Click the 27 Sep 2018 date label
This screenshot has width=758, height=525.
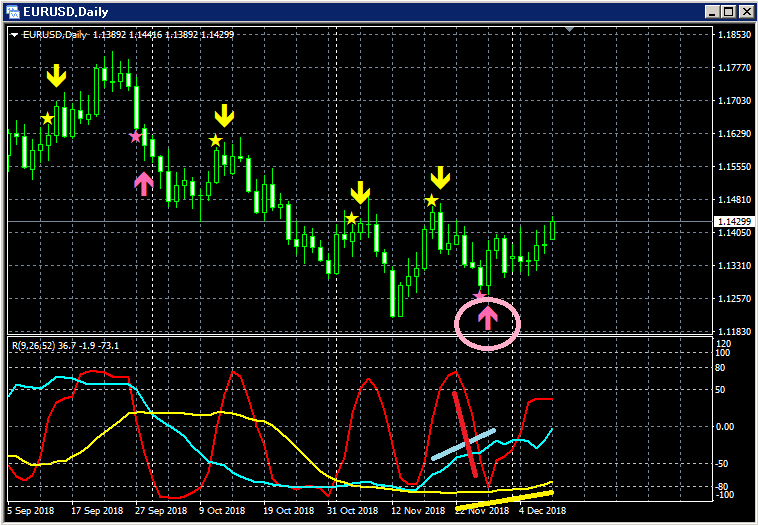[161, 510]
